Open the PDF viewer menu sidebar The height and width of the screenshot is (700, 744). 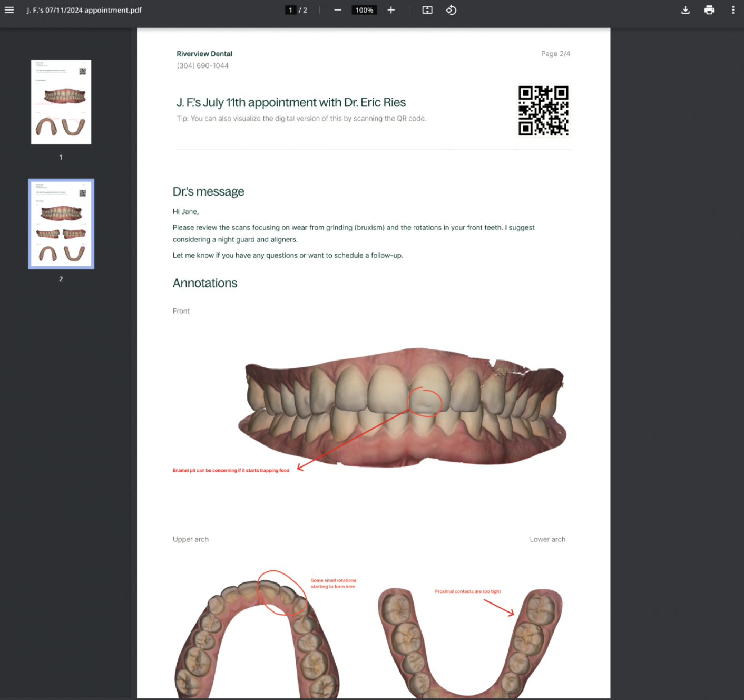tap(9, 10)
